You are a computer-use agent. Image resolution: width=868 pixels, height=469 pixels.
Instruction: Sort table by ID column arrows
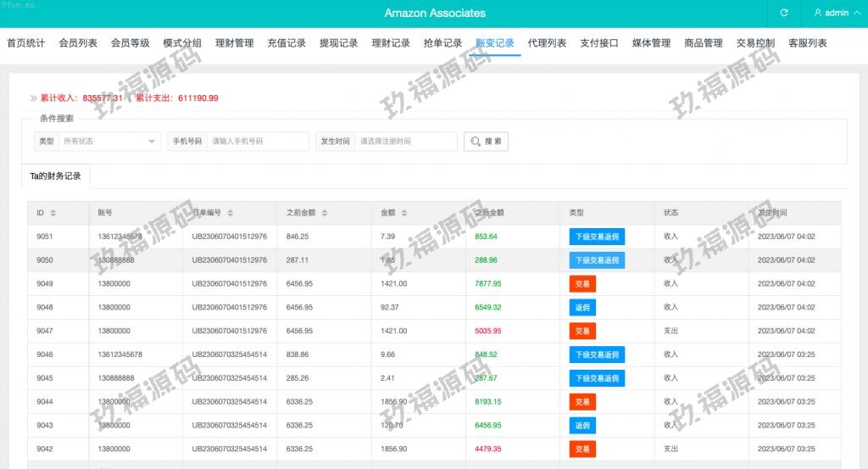coord(53,213)
